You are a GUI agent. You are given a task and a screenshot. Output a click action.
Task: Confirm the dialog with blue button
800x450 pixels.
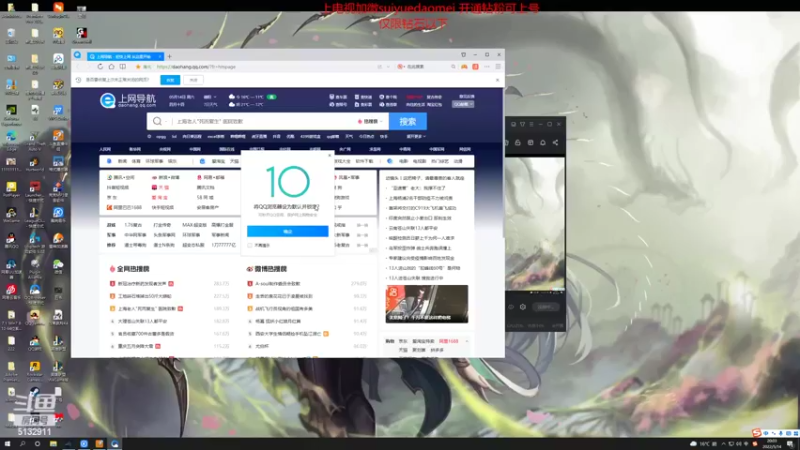click(288, 232)
